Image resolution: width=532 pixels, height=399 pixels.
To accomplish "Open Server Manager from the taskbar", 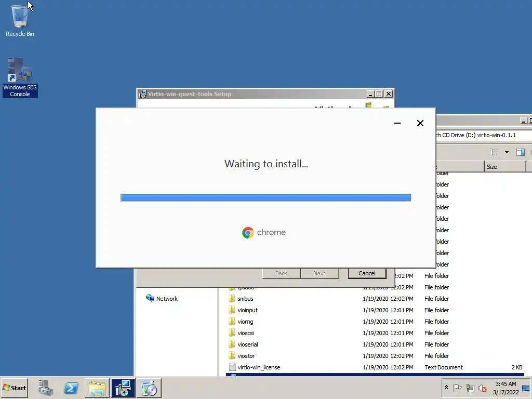I will [45, 388].
